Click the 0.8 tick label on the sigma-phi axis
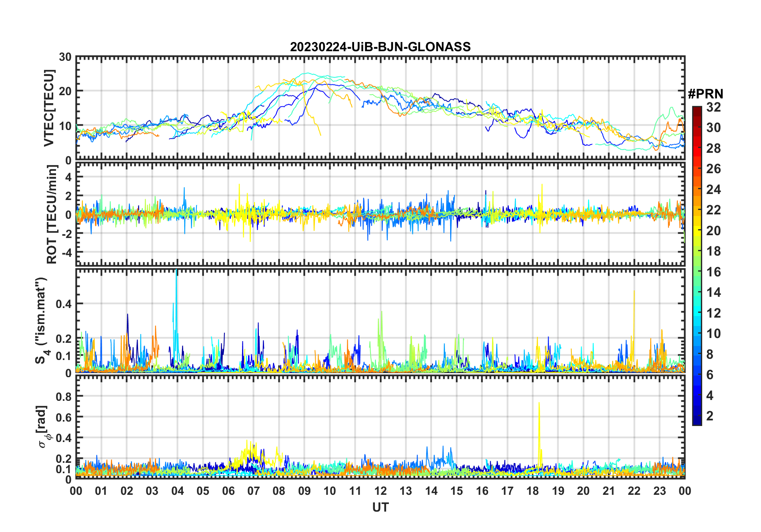 click(63, 396)
